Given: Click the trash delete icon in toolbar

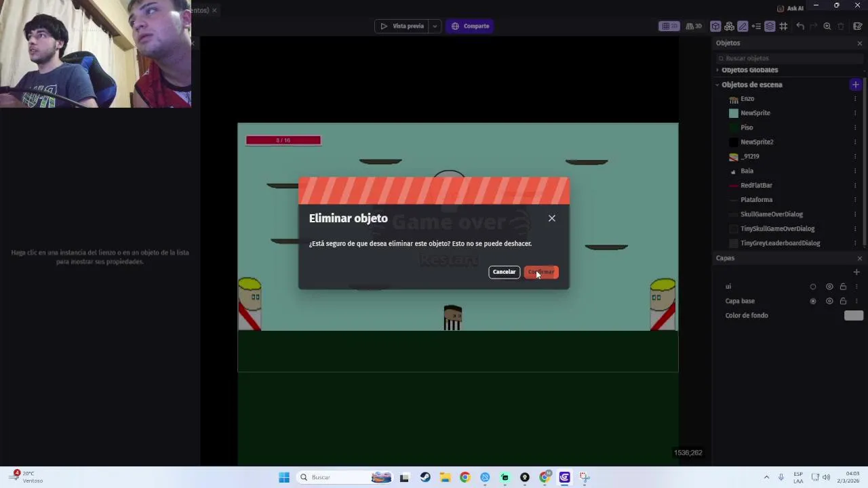Looking at the screenshot, I should click(x=841, y=26).
